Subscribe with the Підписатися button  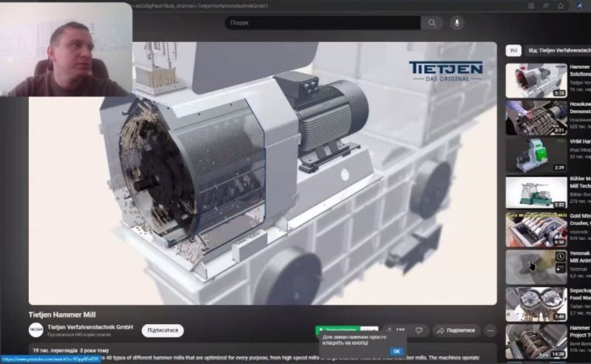pos(163,331)
